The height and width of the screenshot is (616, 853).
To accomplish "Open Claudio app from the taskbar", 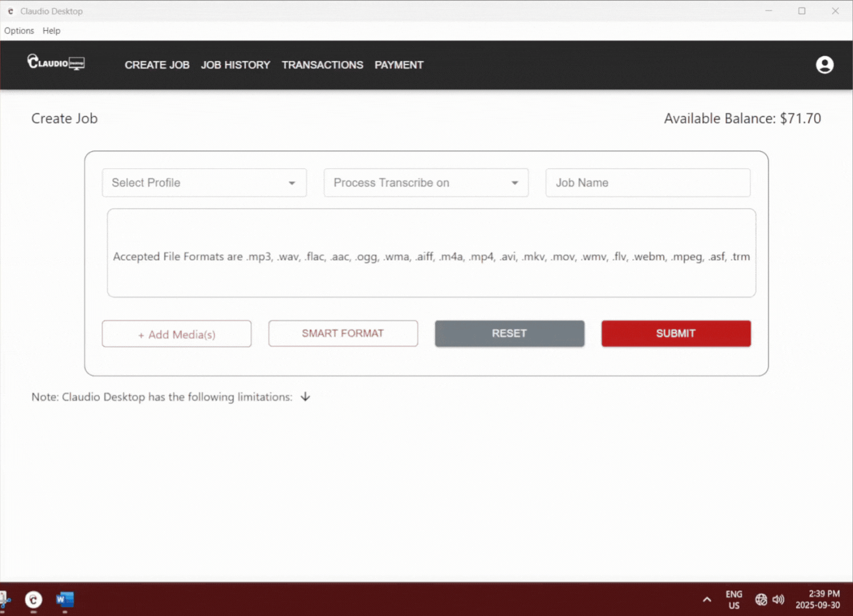I will (x=34, y=599).
